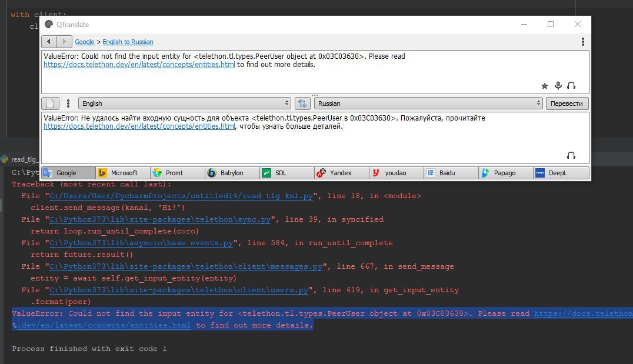Select the Microsoft translation service tab
The image size is (633, 364).
click(123, 173)
